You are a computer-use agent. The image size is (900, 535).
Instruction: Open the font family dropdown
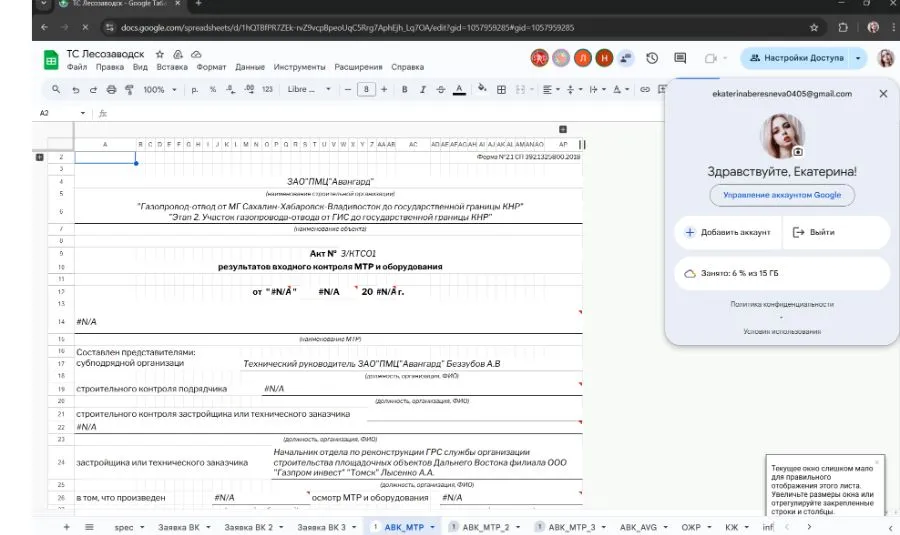click(x=304, y=90)
